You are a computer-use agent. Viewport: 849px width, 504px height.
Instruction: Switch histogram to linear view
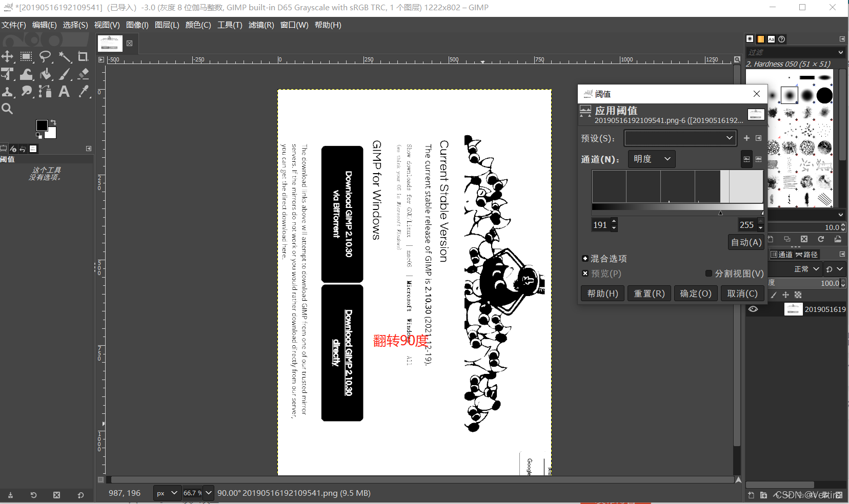point(746,159)
